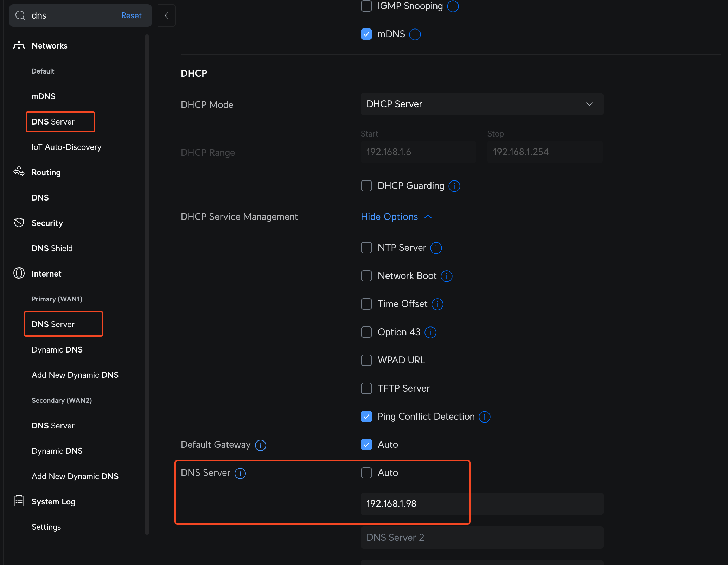Enable IGMP Snooping checkbox
This screenshot has height=565, width=728.
tap(366, 6)
